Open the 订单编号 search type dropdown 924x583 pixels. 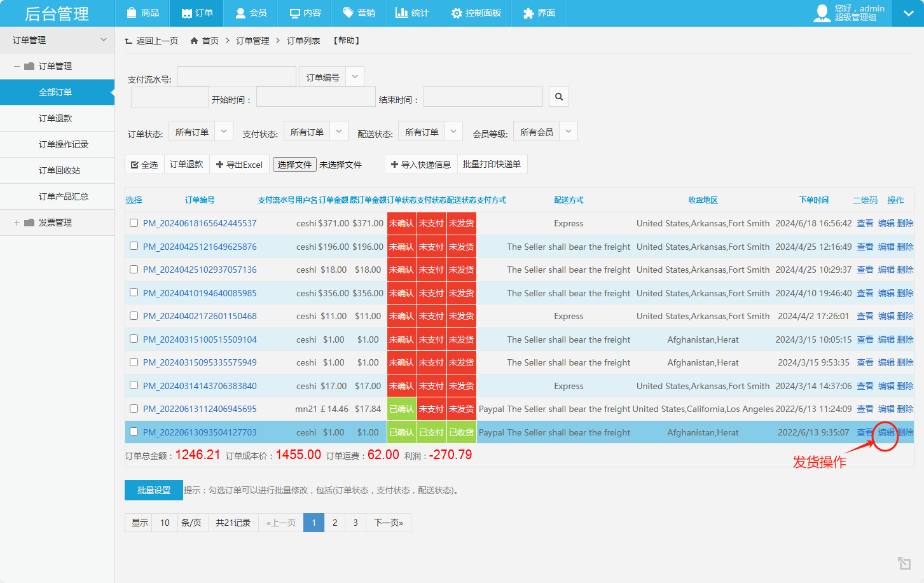pos(332,77)
